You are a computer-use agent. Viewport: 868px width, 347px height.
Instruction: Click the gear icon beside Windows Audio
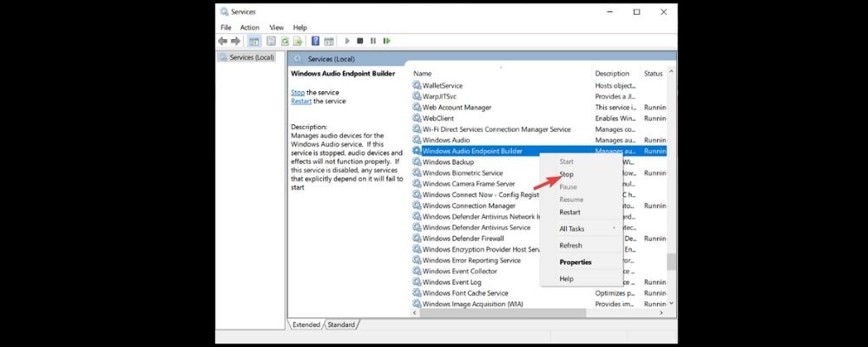pos(417,140)
